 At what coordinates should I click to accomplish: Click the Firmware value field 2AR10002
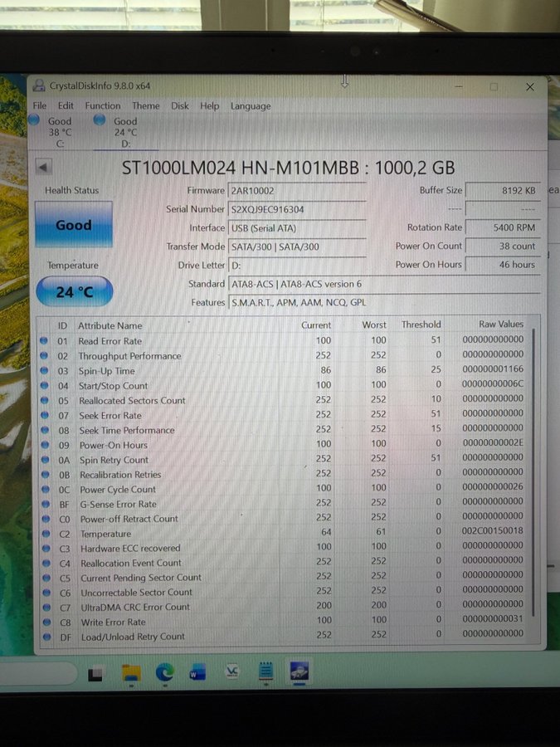click(296, 191)
